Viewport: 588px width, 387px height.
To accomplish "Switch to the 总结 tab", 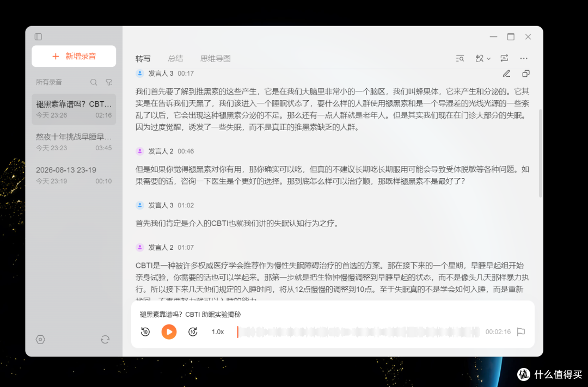I will point(175,58).
